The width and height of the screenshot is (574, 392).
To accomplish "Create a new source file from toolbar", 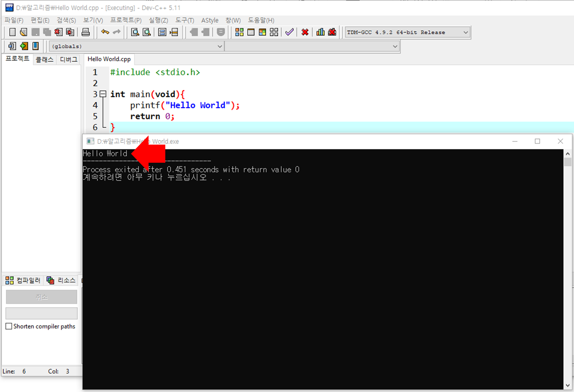I will click(x=12, y=32).
